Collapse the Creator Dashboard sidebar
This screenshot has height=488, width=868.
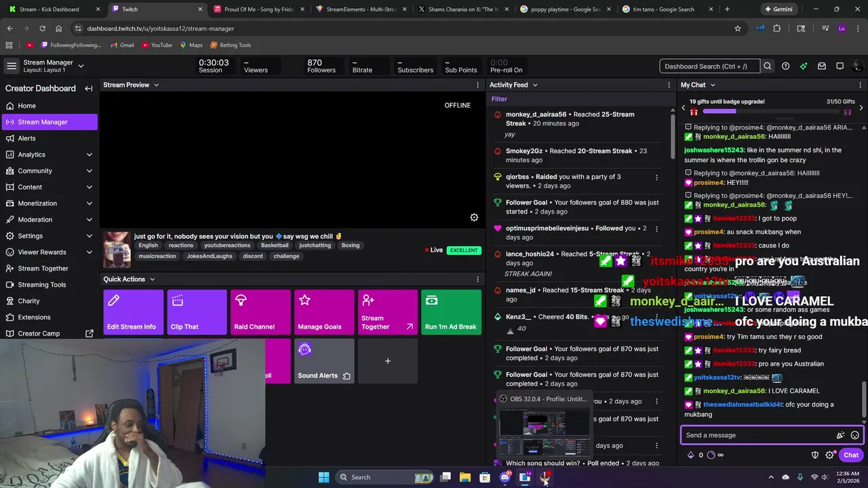pyautogui.click(x=89, y=88)
